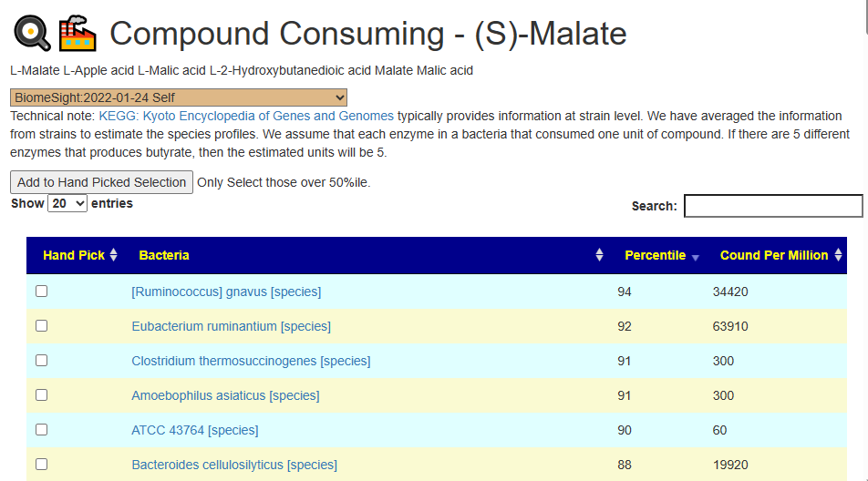This screenshot has height=481, width=868.
Task: Click the factory icon beside title
Action: click(x=77, y=33)
